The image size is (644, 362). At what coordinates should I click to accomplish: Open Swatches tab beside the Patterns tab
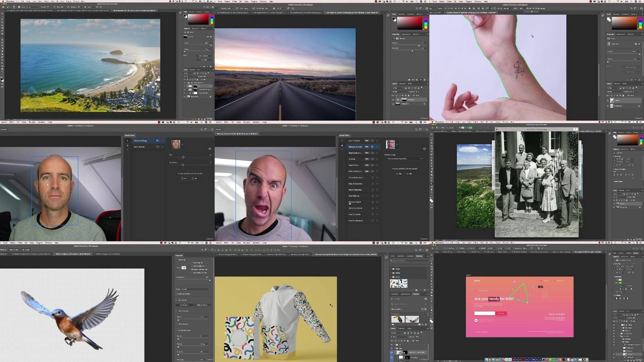400,256
